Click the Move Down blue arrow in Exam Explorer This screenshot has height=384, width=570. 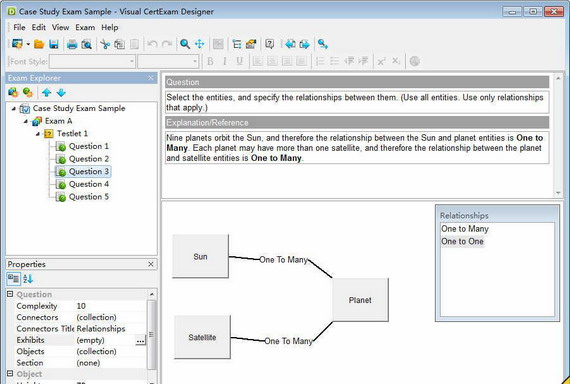point(61,92)
